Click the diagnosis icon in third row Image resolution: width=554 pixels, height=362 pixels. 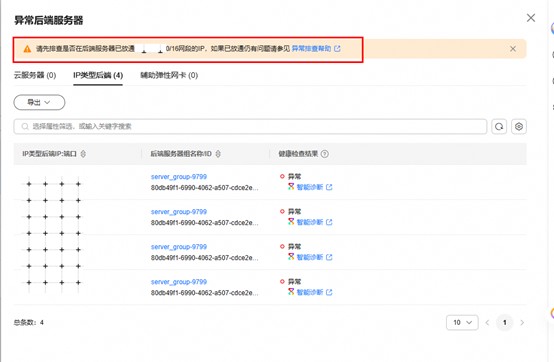coord(291,256)
